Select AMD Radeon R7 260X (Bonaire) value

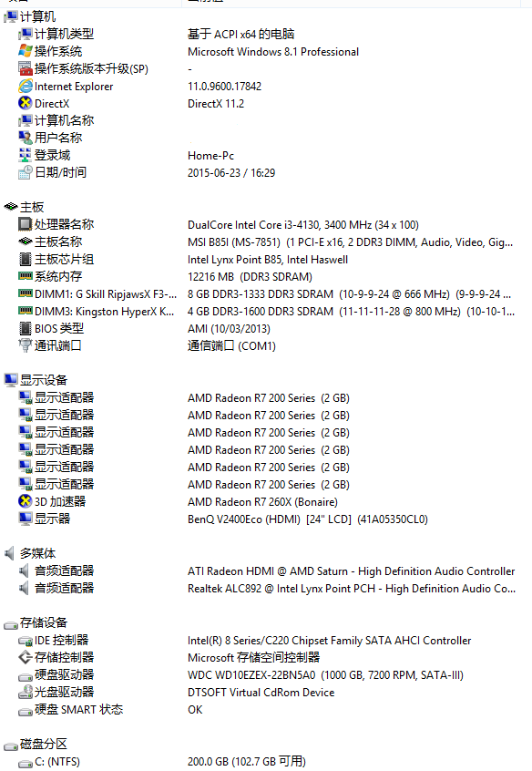(x=262, y=502)
